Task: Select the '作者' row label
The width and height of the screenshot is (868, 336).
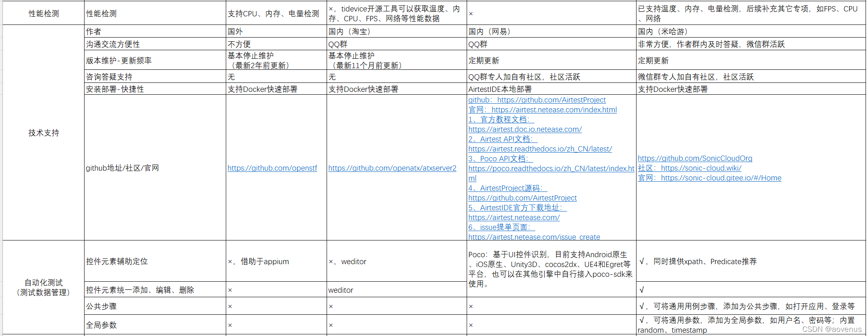Action: (x=155, y=31)
